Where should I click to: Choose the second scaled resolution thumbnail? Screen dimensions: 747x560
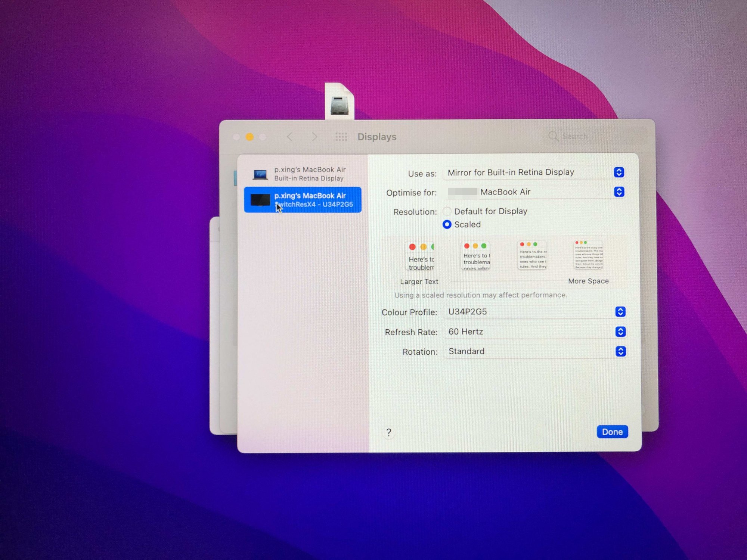[x=476, y=255]
